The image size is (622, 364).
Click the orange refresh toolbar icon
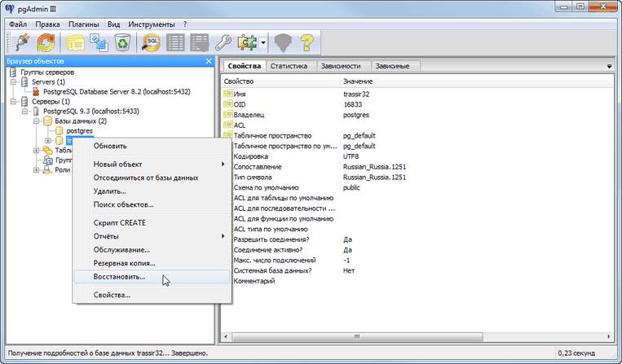(x=46, y=42)
